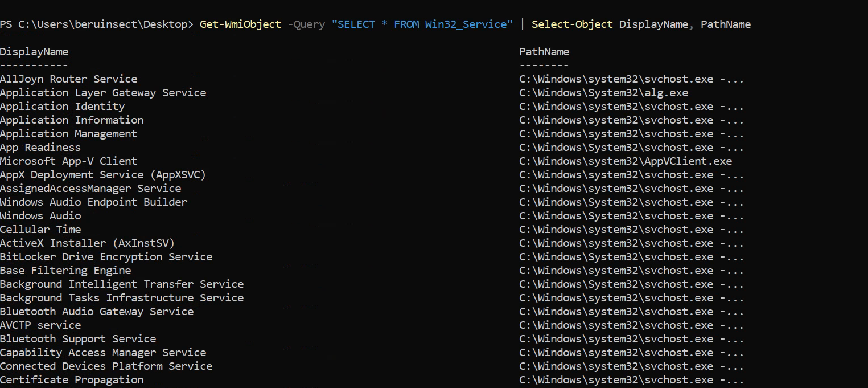Select the AllJoyn Router Service row

click(x=68, y=79)
